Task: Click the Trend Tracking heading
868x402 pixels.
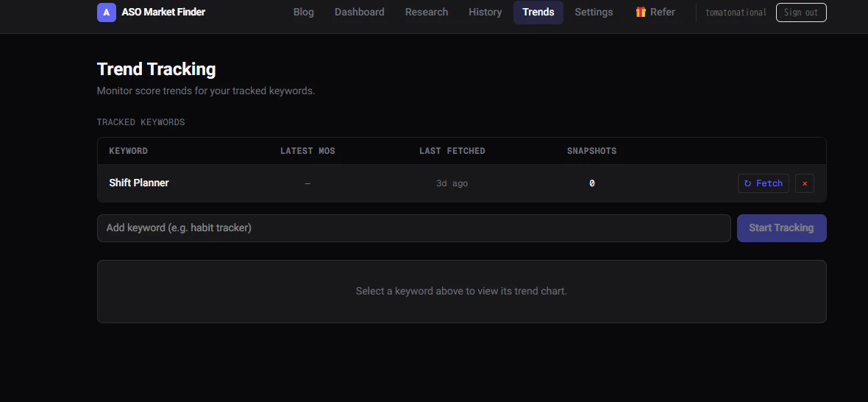Action: [x=156, y=69]
